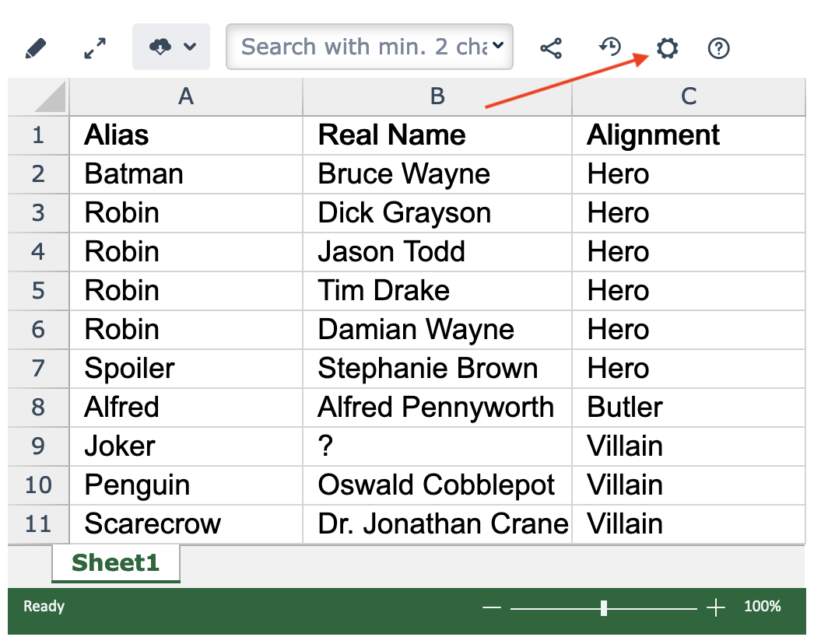Select column B header
The height and width of the screenshot is (644, 814).
click(x=437, y=96)
